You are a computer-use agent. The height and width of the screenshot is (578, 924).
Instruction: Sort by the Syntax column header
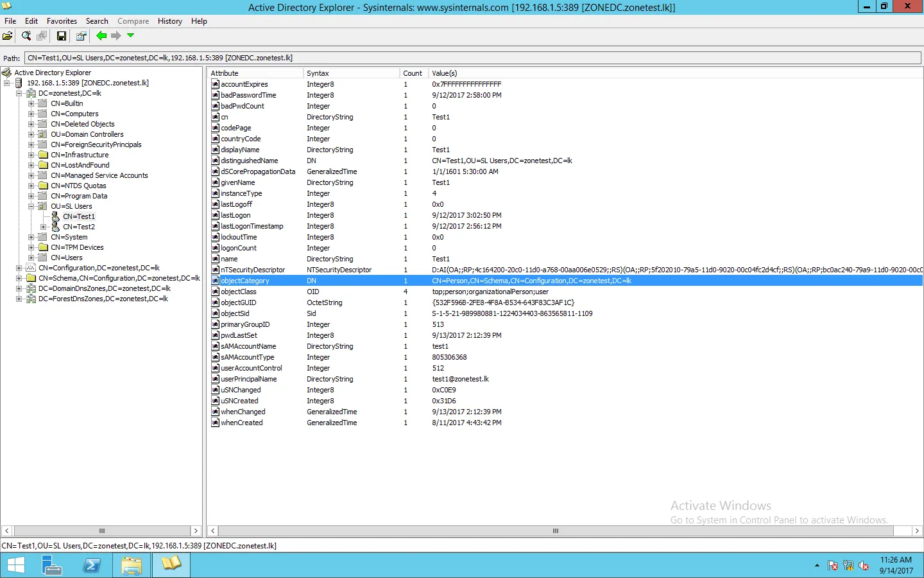pyautogui.click(x=351, y=73)
